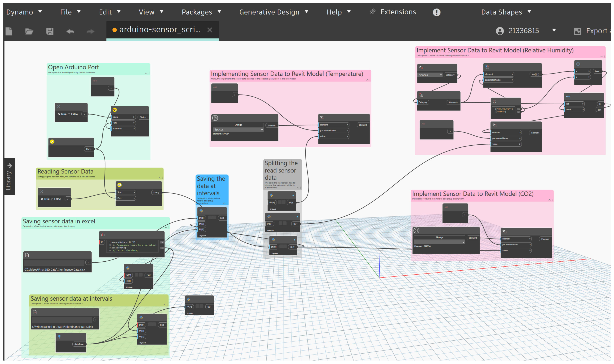
Task: Click the Python icon of the lone node outside the groups
Action: pos(188,299)
